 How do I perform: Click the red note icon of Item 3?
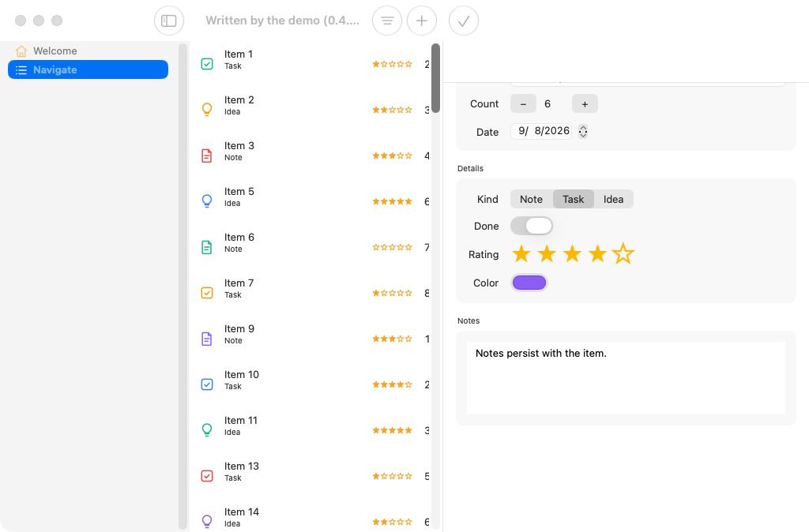tap(207, 155)
